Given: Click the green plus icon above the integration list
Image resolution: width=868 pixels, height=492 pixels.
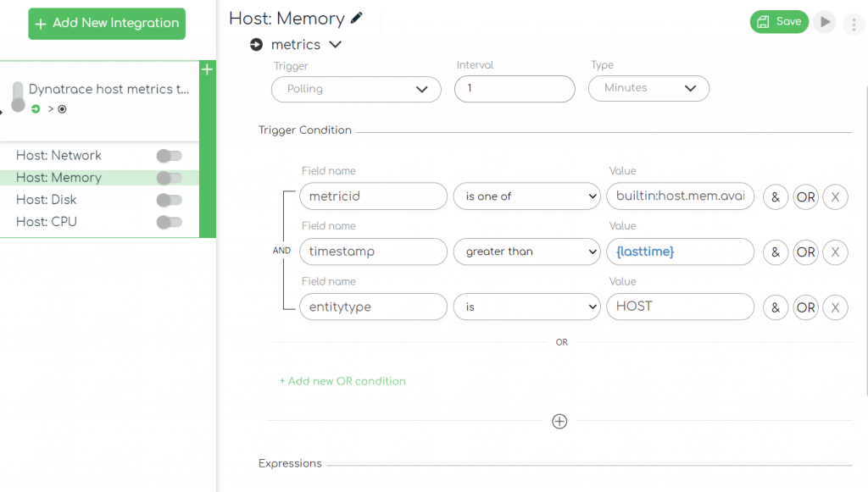Looking at the screenshot, I should [x=207, y=69].
